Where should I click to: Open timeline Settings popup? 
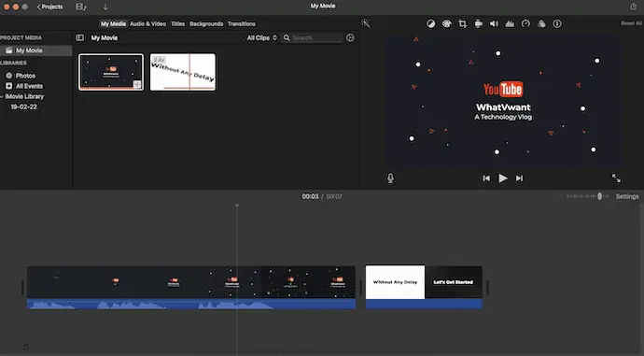click(627, 196)
